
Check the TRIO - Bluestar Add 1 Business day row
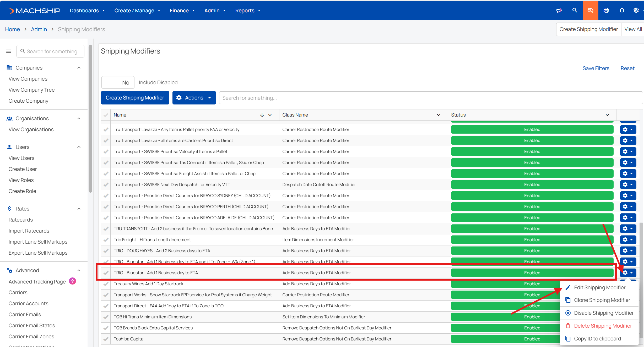tap(106, 273)
